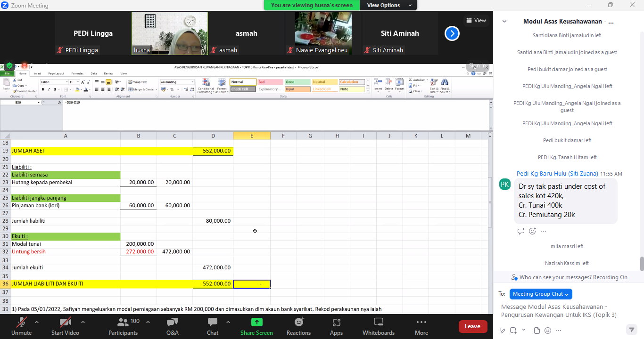This screenshot has width=644, height=339.
Task: Open the Reactions menu
Action: pyautogui.click(x=298, y=326)
